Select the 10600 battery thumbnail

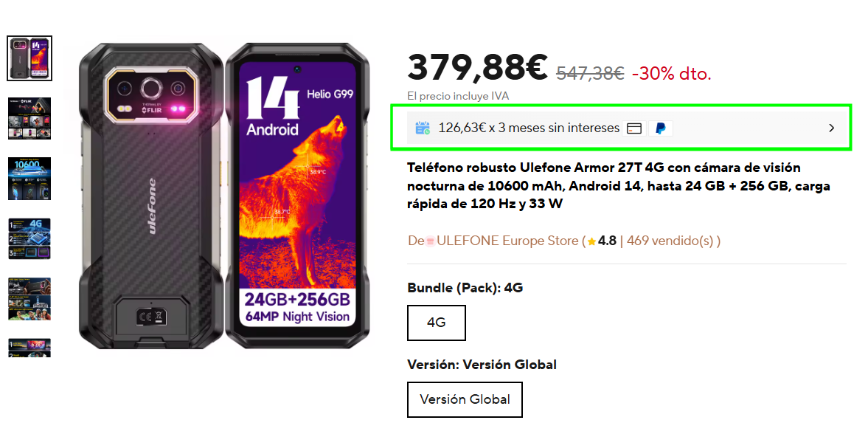(29, 179)
